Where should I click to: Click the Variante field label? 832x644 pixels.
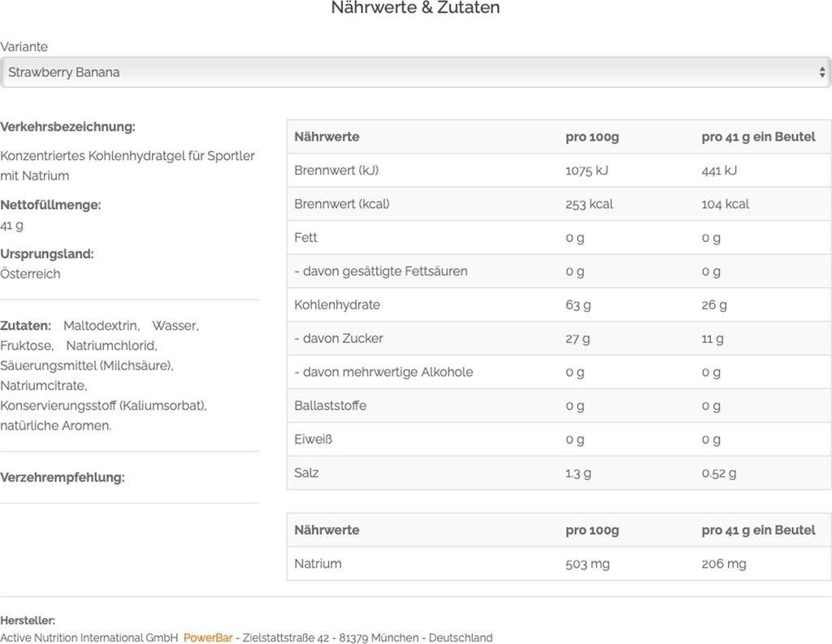[24, 47]
